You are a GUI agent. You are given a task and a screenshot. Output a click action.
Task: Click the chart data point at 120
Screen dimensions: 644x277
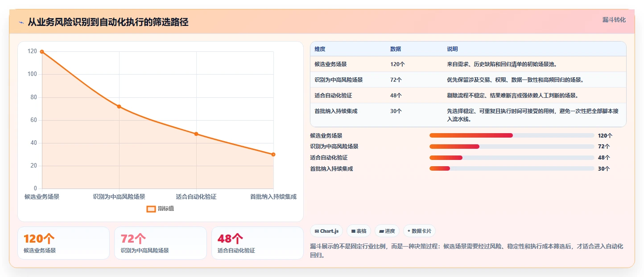(42, 52)
